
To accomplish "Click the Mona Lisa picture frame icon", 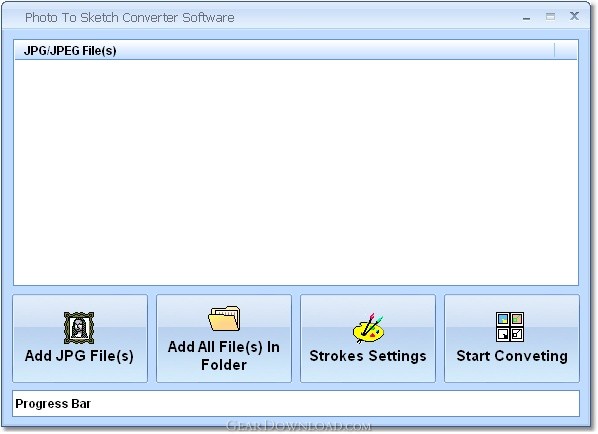I will pos(79,328).
